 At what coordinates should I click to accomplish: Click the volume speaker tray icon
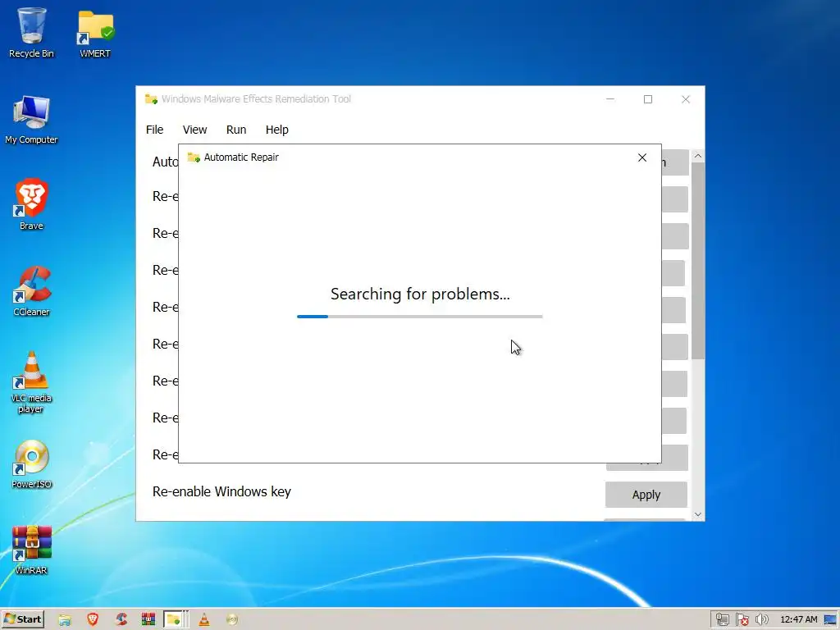761,620
